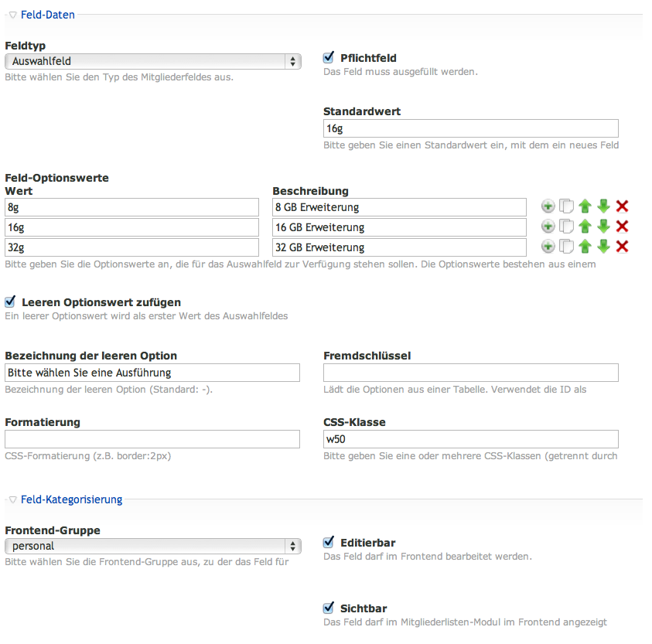The height and width of the screenshot is (644, 652).
Task: Duplicate the 32g option row
Action: point(566,247)
